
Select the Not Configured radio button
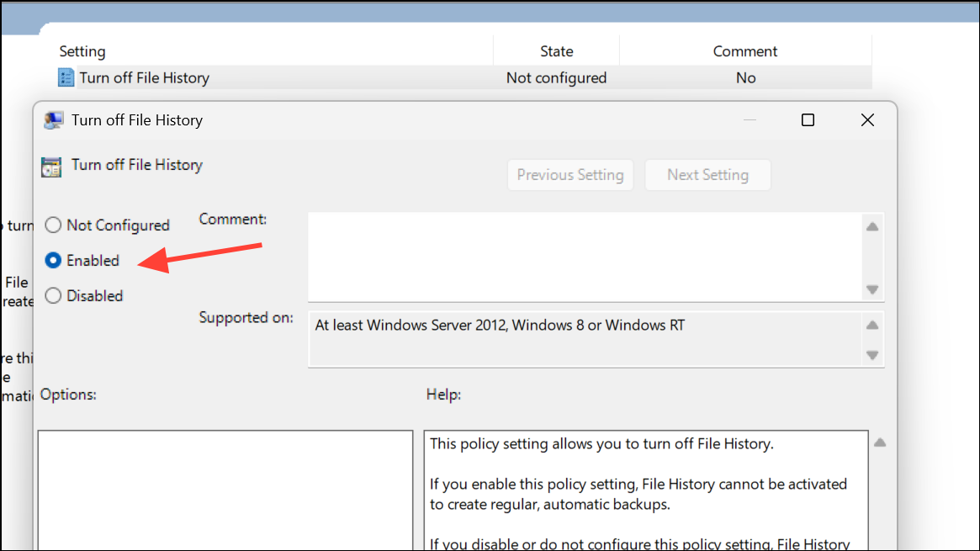point(52,225)
